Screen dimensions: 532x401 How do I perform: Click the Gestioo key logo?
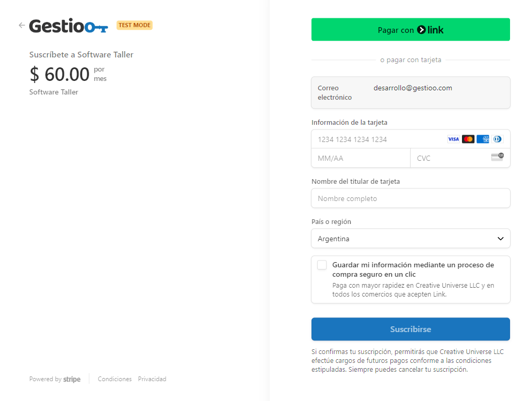tap(68, 26)
